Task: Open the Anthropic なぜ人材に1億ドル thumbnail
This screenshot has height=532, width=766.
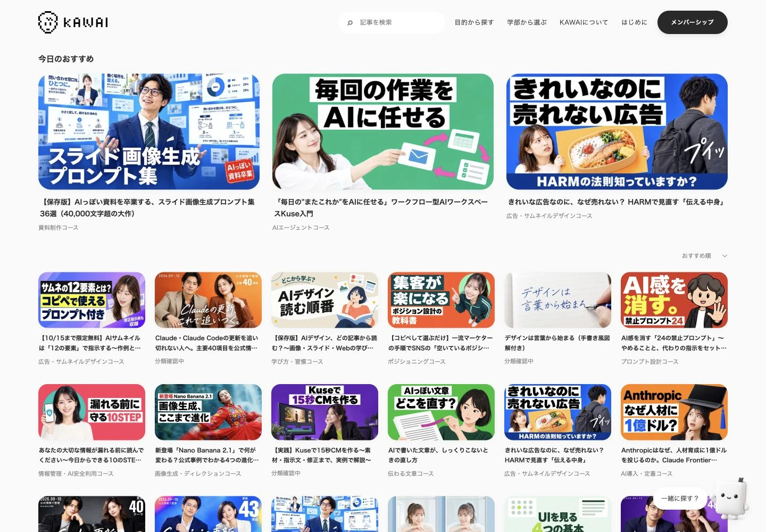Action: [674, 412]
